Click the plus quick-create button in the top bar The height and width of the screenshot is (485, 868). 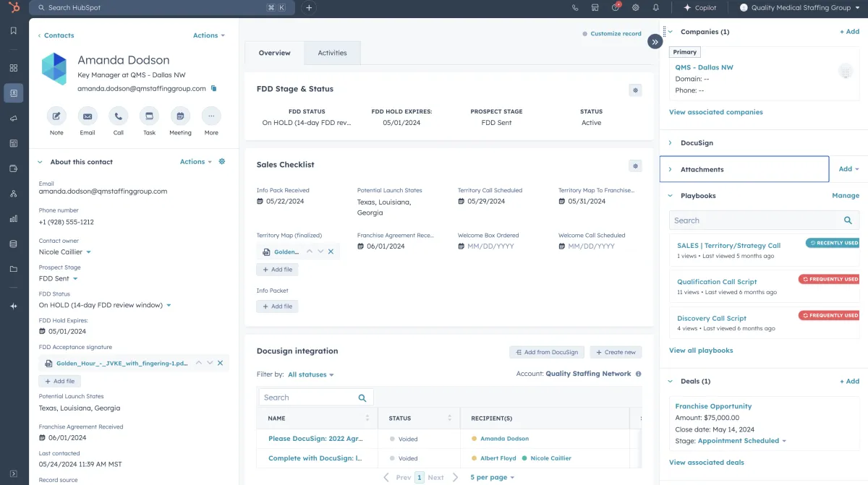[309, 8]
